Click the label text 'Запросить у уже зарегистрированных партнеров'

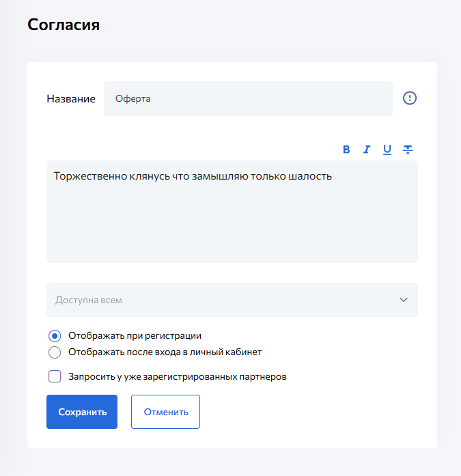[x=177, y=376]
